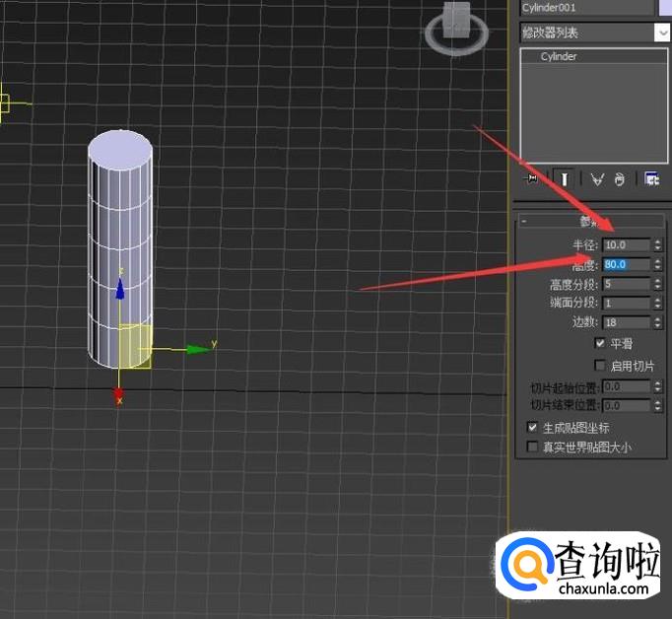The height and width of the screenshot is (619, 672).
Task: Toggle the Show End Result icon
Action: (564, 178)
